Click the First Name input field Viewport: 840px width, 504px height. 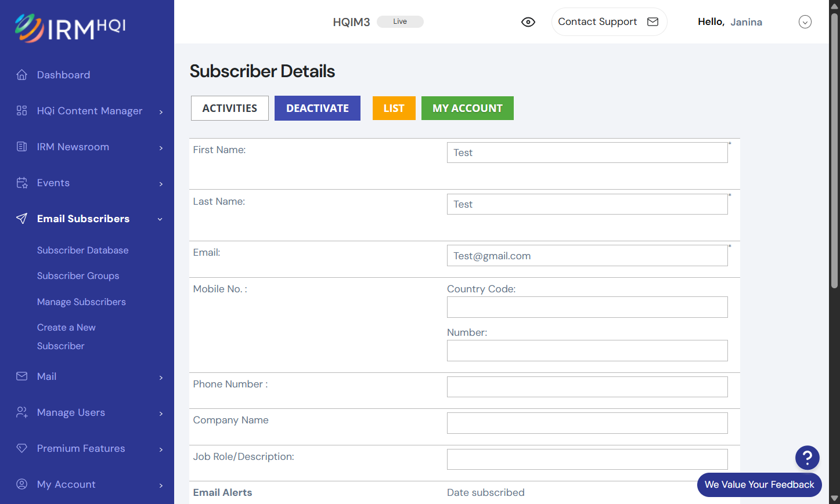pos(587,153)
